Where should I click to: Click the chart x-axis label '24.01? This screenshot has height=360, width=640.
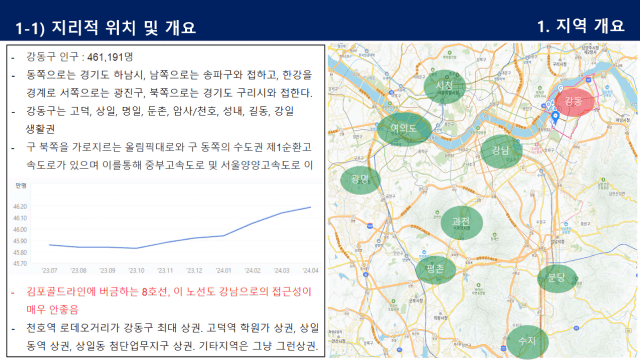click(x=223, y=271)
